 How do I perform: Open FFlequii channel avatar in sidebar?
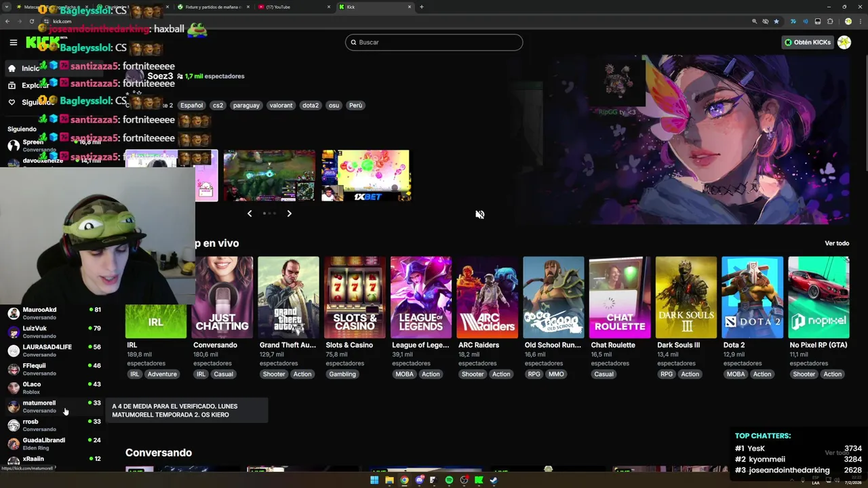(13, 369)
